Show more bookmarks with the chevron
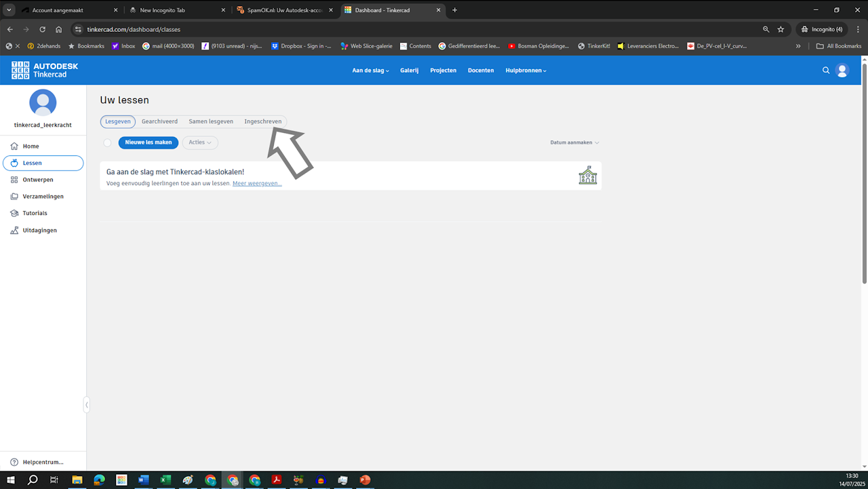This screenshot has height=489, width=868. [x=798, y=46]
